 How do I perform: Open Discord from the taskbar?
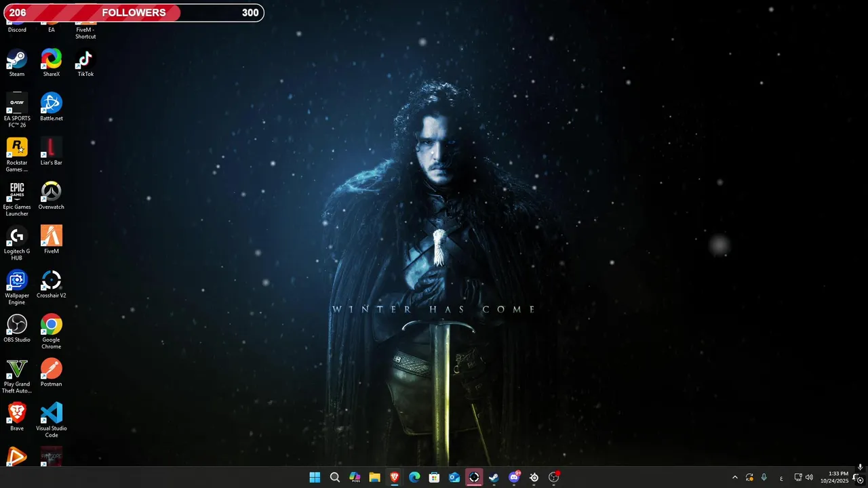514,477
